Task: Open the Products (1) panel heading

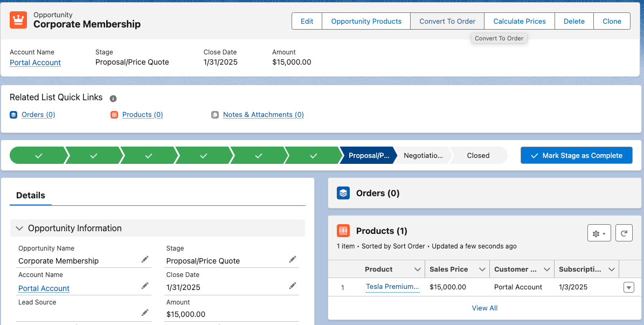Action: tap(382, 231)
